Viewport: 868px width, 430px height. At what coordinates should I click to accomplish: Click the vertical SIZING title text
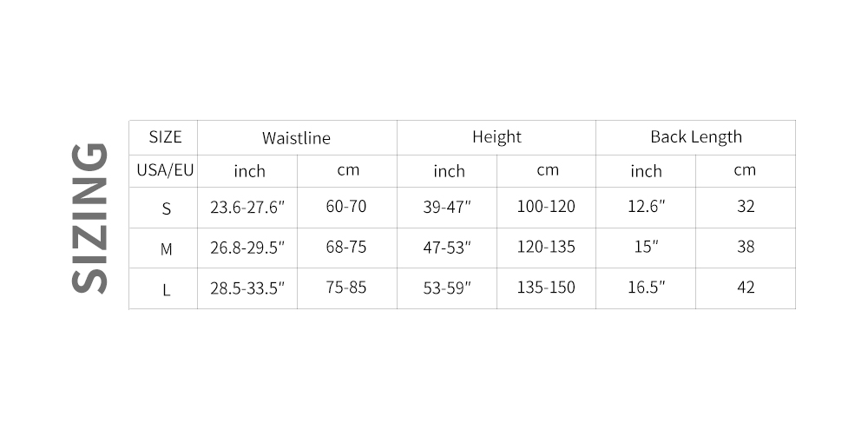tap(89, 217)
